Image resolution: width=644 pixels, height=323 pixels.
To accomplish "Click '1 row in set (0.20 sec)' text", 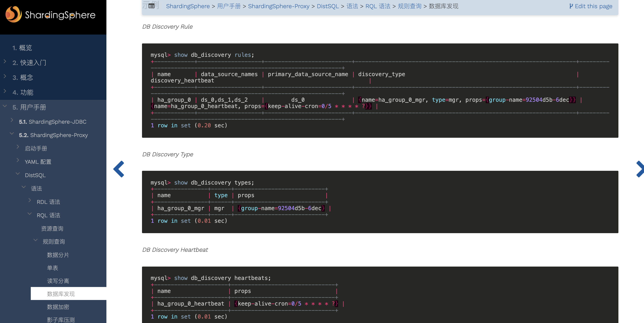I will click(x=189, y=125).
